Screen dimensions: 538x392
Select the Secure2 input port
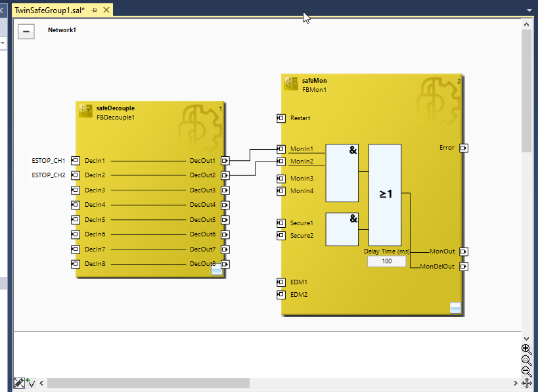coord(281,235)
